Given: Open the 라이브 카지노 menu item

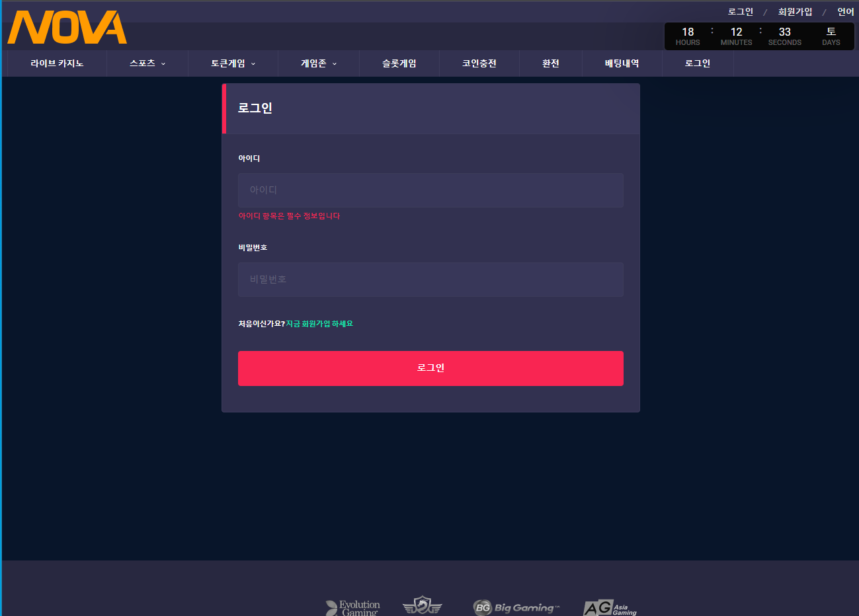Looking at the screenshot, I should click(x=57, y=63).
